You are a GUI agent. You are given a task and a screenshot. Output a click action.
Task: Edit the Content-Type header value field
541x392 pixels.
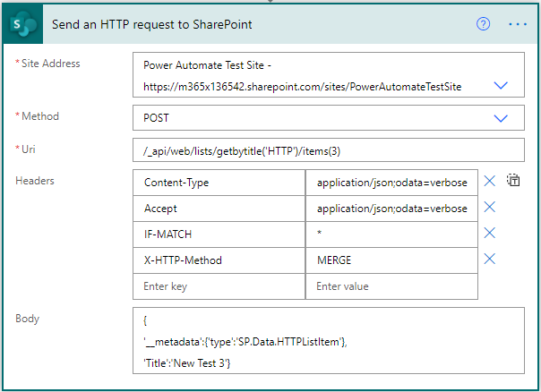click(x=391, y=183)
